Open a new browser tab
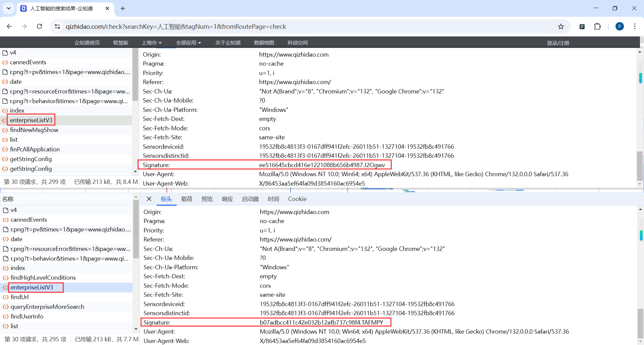644x345 pixels. tap(123, 8)
